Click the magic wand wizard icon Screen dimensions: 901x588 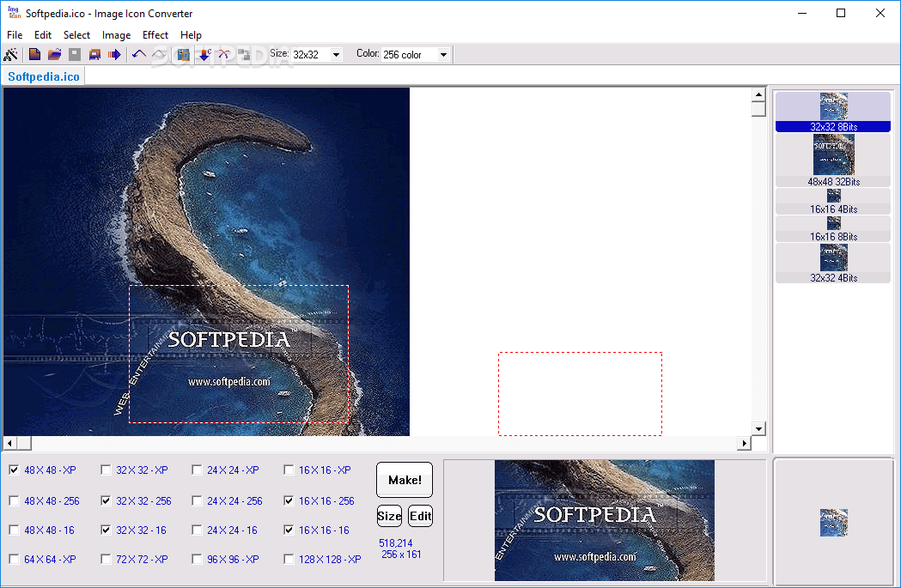tap(11, 55)
